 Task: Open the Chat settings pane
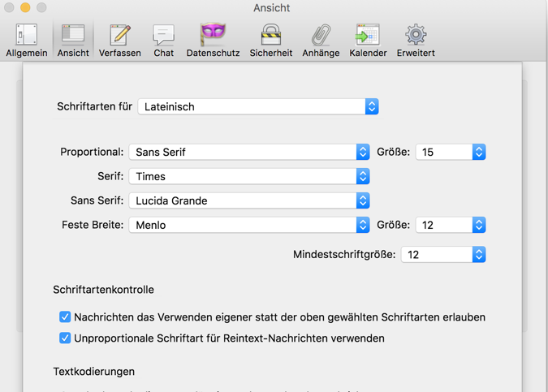coord(164,40)
